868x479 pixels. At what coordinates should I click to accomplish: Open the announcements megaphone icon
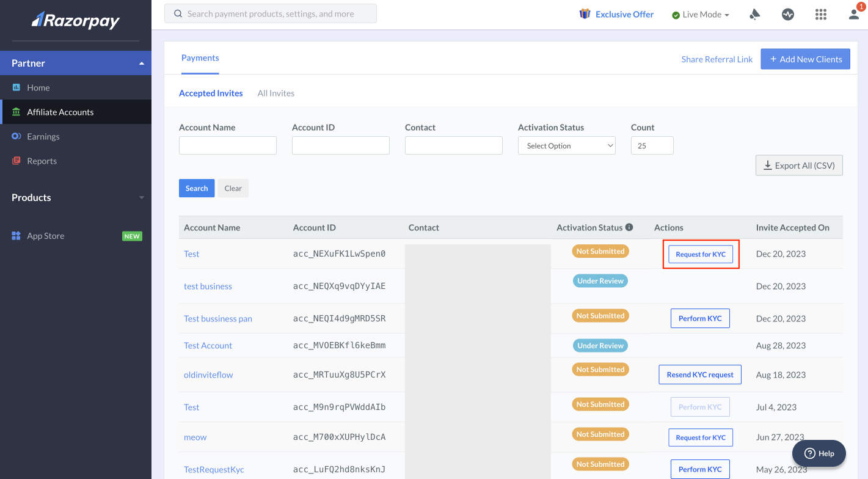(x=755, y=14)
